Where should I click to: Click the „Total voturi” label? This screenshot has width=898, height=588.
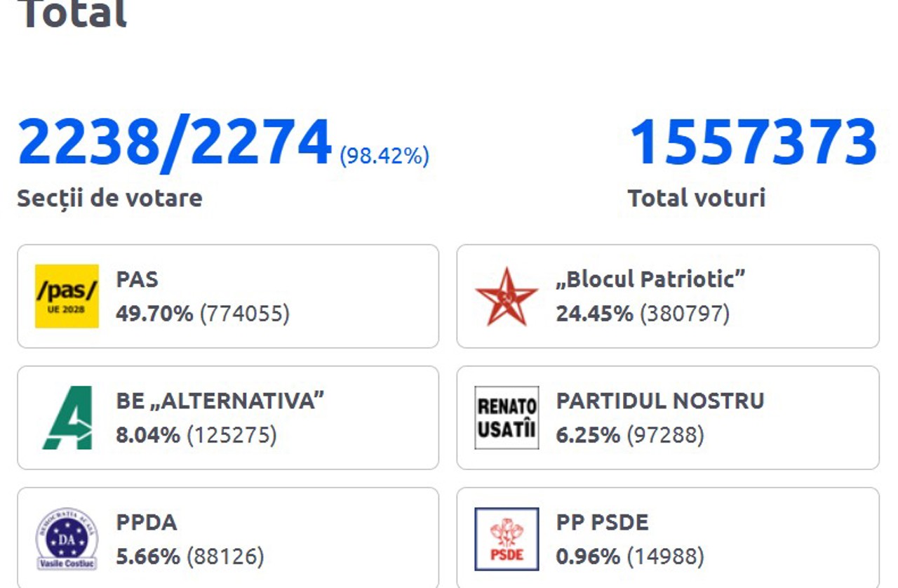[x=696, y=198]
